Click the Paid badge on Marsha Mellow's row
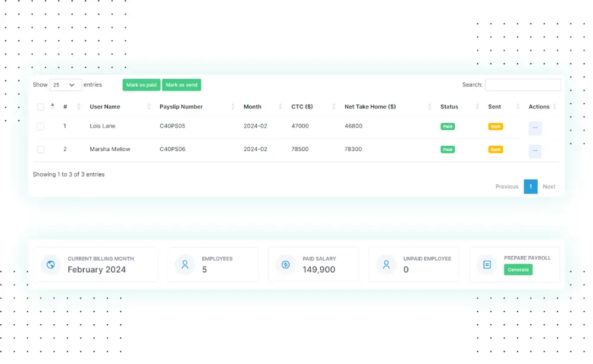The width and height of the screenshot is (593, 364). pos(448,149)
